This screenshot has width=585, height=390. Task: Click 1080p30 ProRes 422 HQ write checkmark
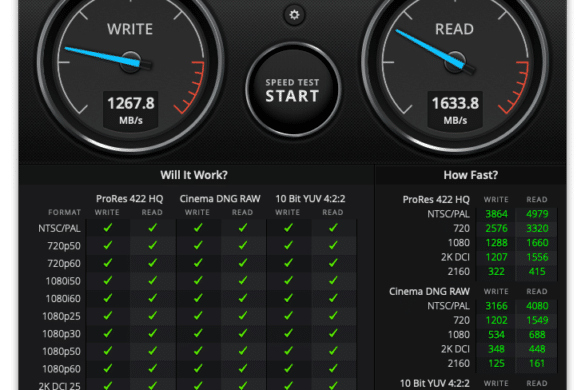[108, 333]
